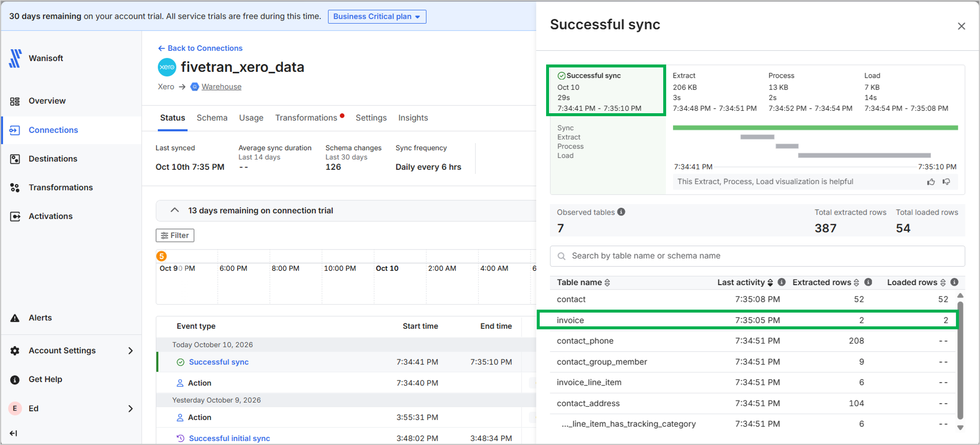Click the Observed tables info icon
The height and width of the screenshot is (445, 980).
[x=621, y=212]
